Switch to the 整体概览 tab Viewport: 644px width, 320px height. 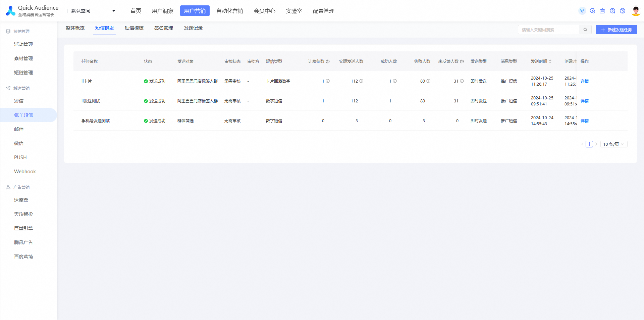[75, 28]
